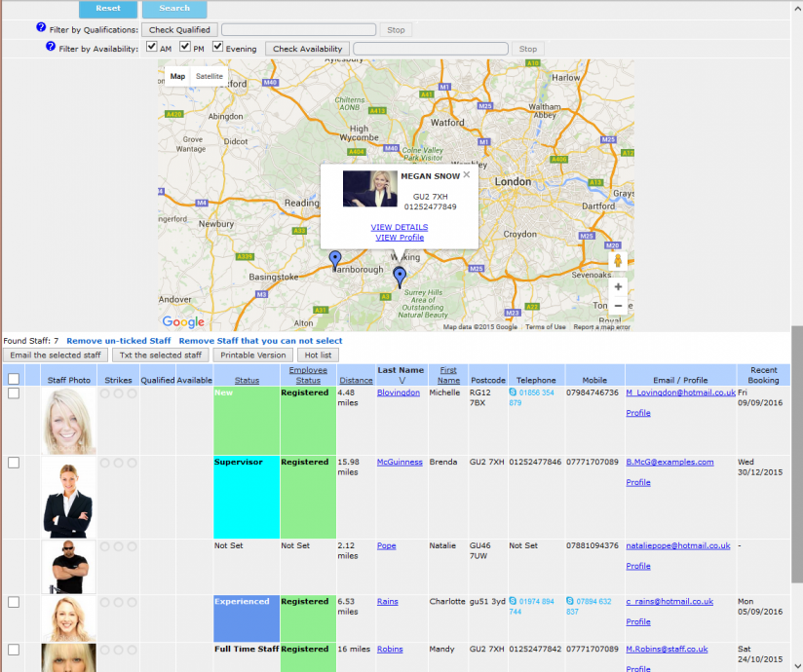Call Charlotte's telephone via Skype icon
Image resolution: width=803 pixels, height=672 pixels.
click(513, 601)
